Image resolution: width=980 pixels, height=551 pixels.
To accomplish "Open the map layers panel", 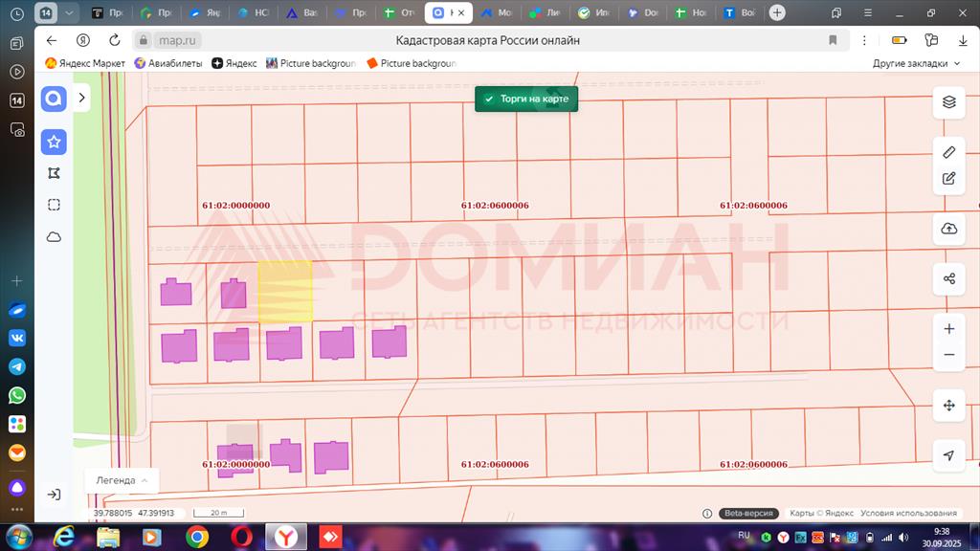I will 948,102.
